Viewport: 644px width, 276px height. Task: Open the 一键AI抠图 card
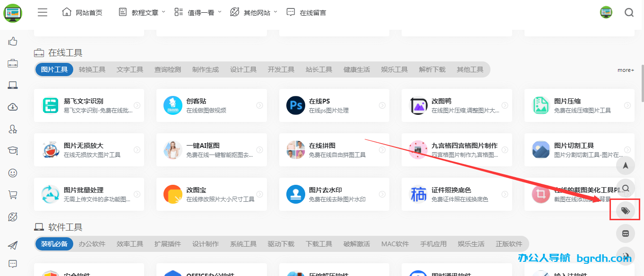click(212, 149)
